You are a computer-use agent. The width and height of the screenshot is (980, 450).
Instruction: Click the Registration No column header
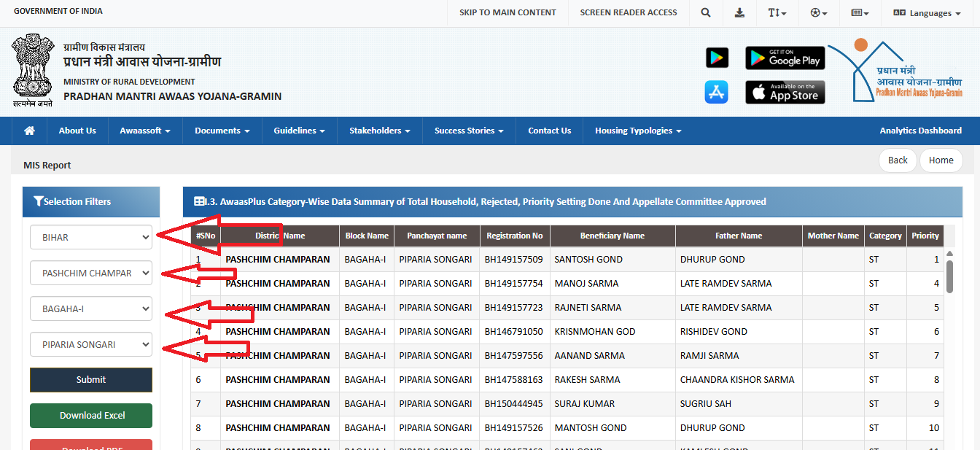coord(515,236)
